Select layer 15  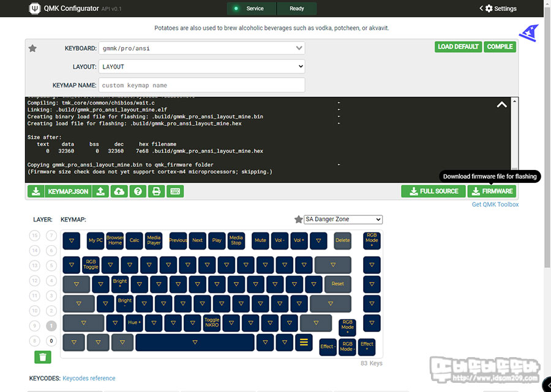pos(34,235)
